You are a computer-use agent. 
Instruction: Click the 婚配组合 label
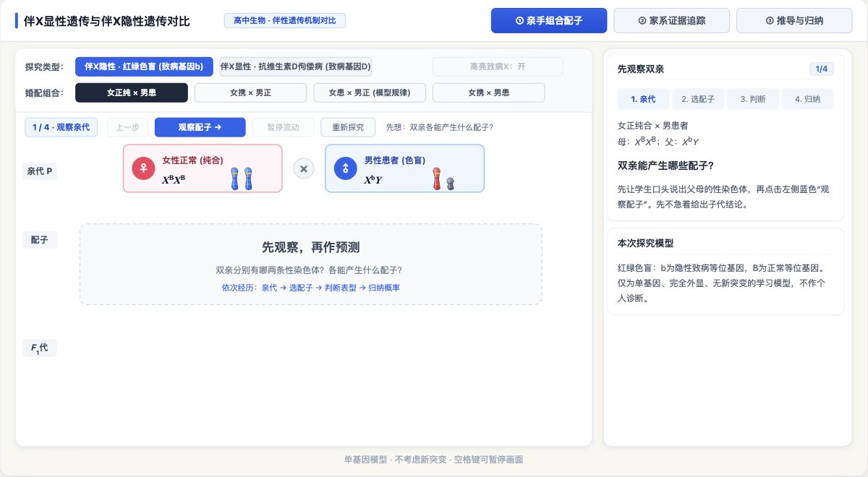44,93
